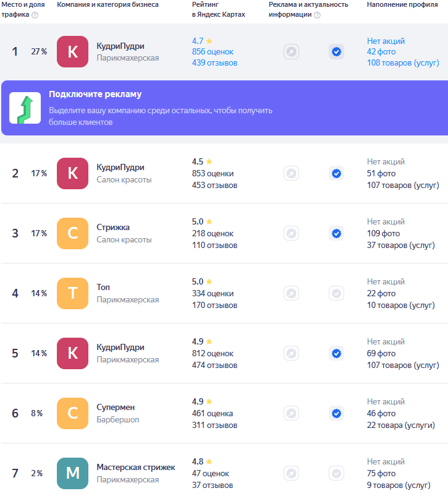Image resolution: width=448 pixels, height=496 pixels.
Task: Click the orange 'T' avatar of Топ
Action: point(72,293)
